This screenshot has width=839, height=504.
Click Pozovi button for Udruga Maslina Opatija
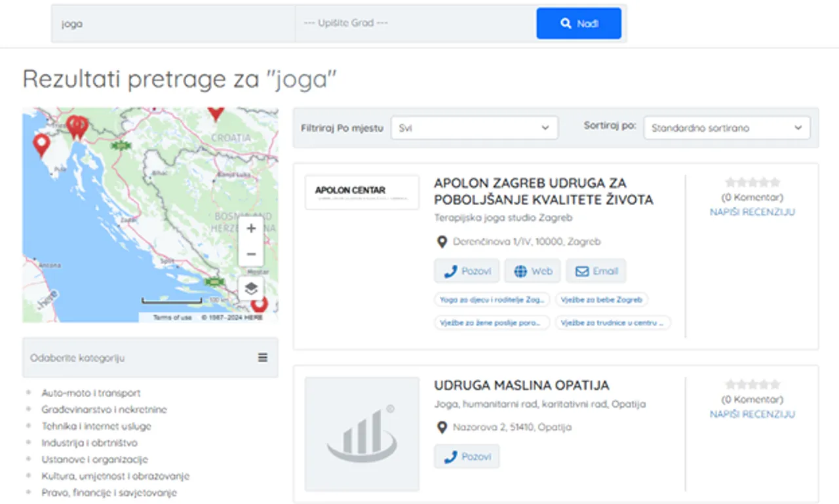[467, 456]
